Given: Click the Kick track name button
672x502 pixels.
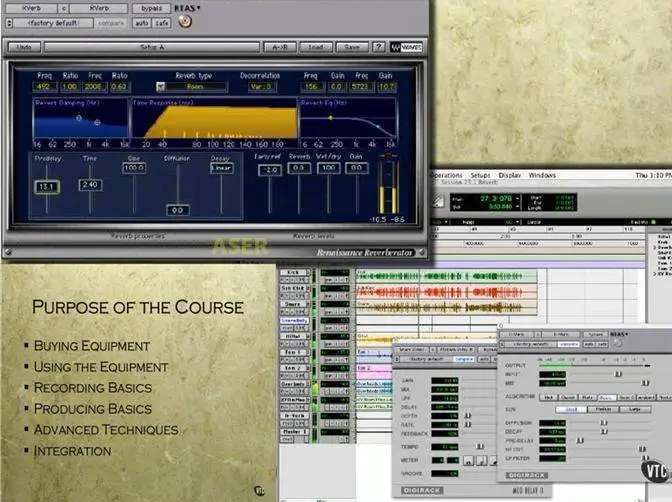Looking at the screenshot, I should [x=293, y=273].
